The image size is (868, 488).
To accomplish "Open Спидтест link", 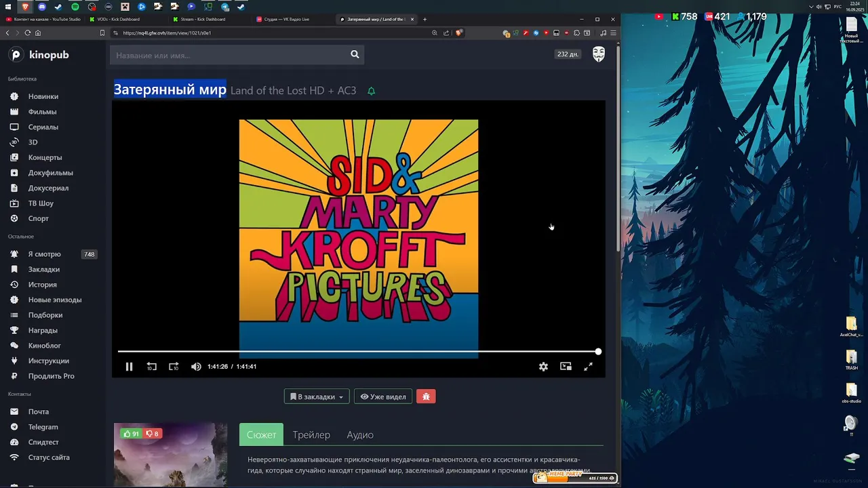I will point(43,442).
